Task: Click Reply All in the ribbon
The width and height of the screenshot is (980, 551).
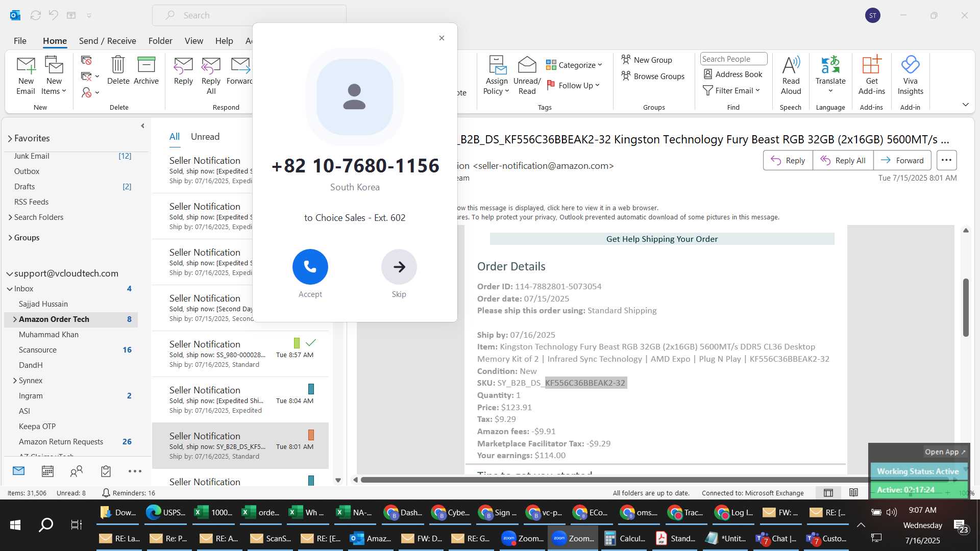Action: [x=211, y=76]
